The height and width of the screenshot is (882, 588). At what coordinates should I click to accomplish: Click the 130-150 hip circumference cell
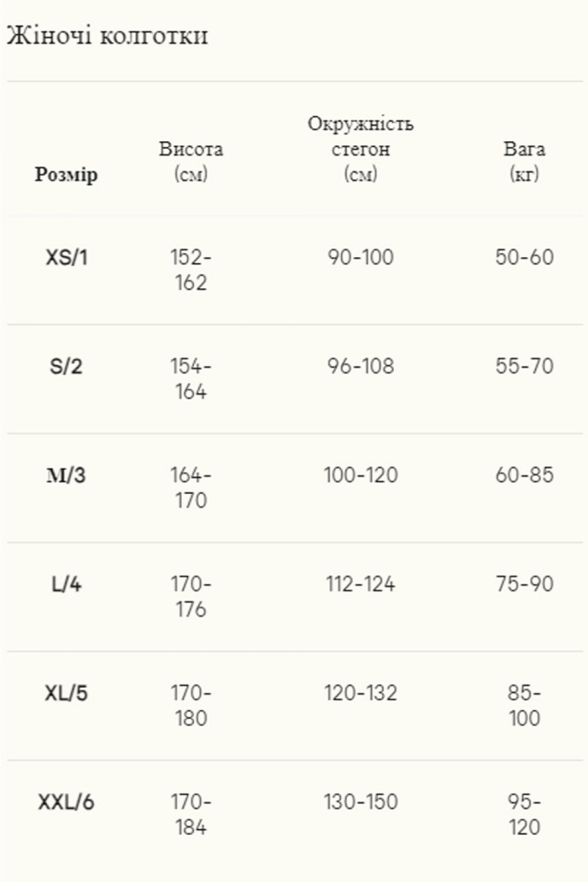pyautogui.click(x=360, y=803)
